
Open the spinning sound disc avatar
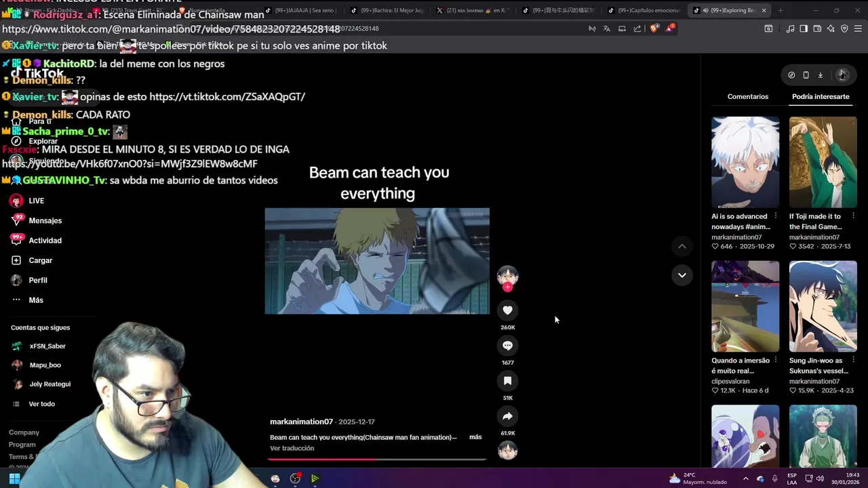click(507, 451)
